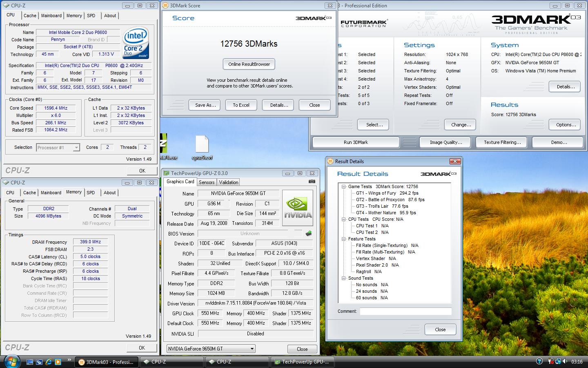Select GT1 - Wings of Fury result row

pyautogui.click(x=387, y=193)
